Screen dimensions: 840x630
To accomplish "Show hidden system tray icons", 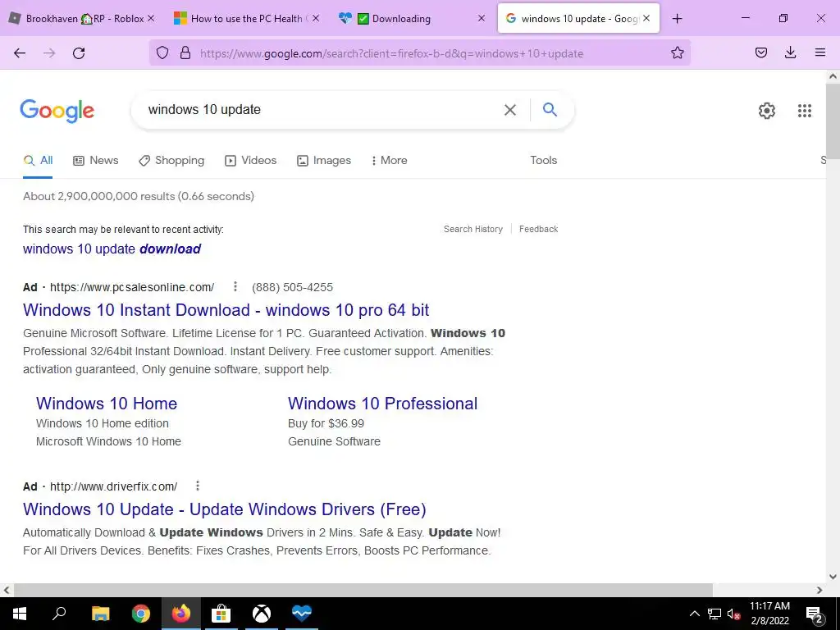I will (694, 614).
